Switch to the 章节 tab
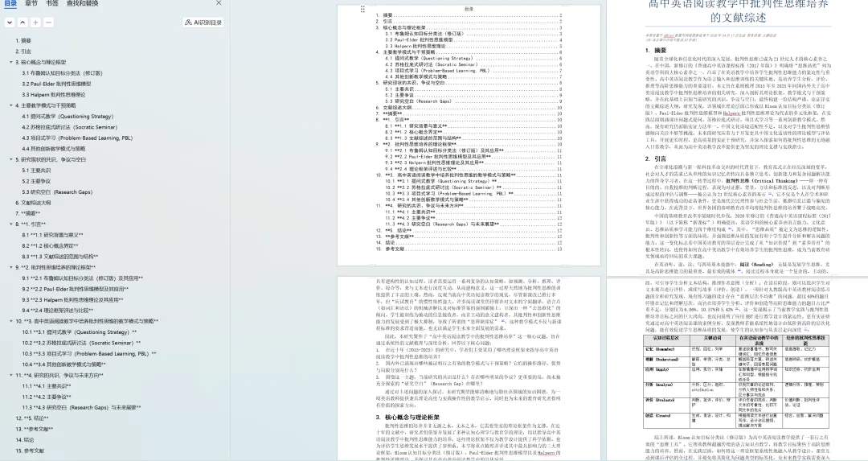868x461 pixels. click(x=31, y=3)
